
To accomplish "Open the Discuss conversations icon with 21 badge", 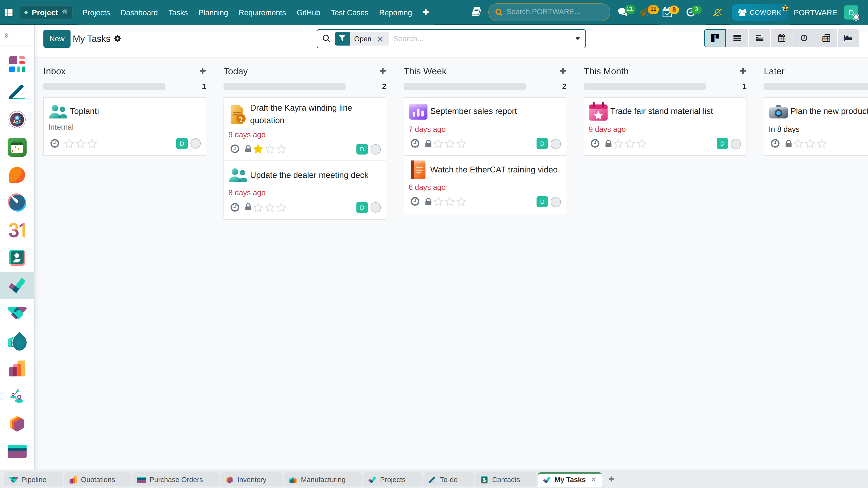I will pyautogui.click(x=623, y=12).
